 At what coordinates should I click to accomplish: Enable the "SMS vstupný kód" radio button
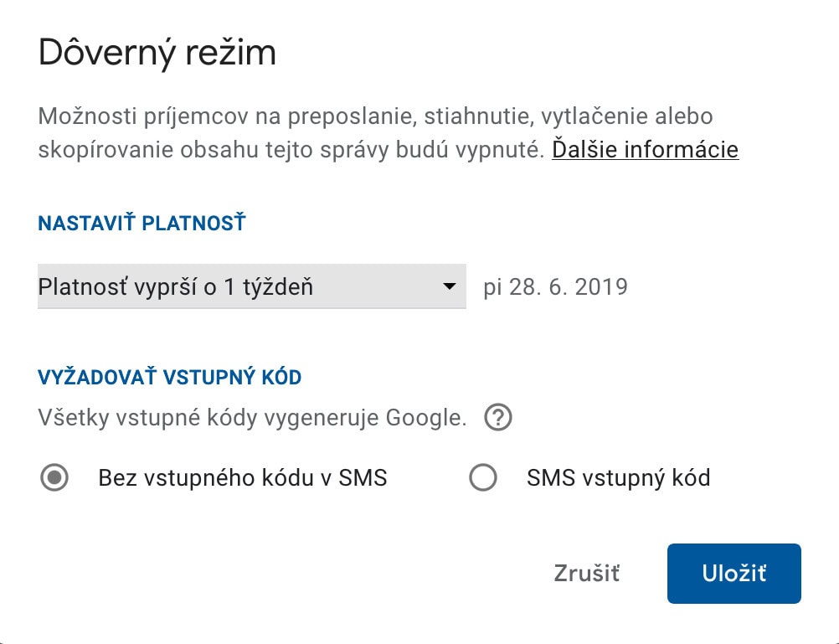point(483,478)
